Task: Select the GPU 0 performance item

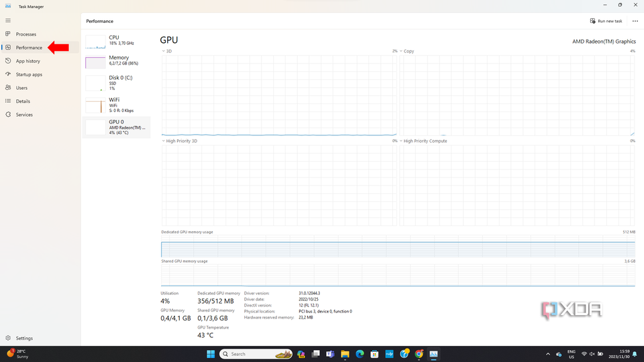Action: (117, 127)
